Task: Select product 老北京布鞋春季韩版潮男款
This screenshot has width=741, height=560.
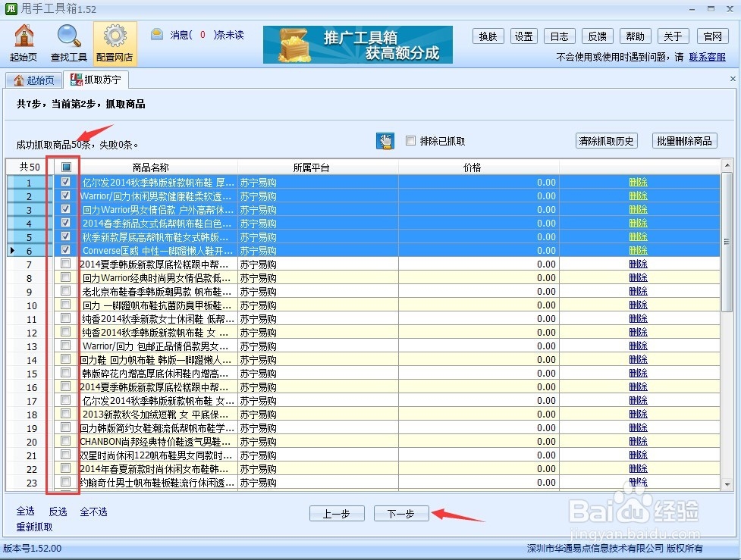Action: [158, 292]
